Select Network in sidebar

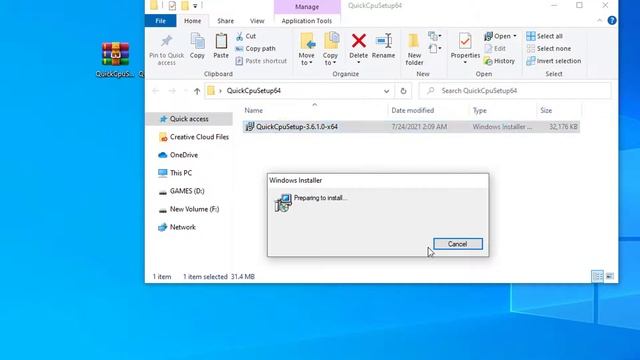[x=176, y=227]
